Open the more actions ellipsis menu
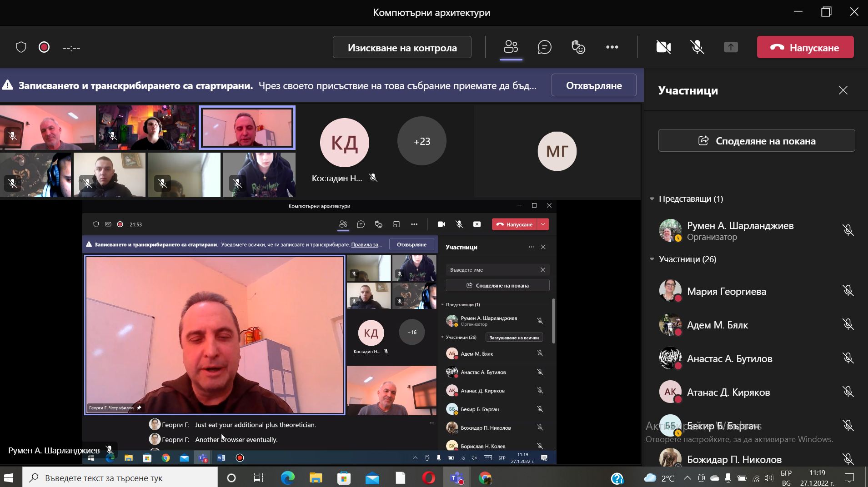The width and height of the screenshot is (868, 487). (x=612, y=47)
